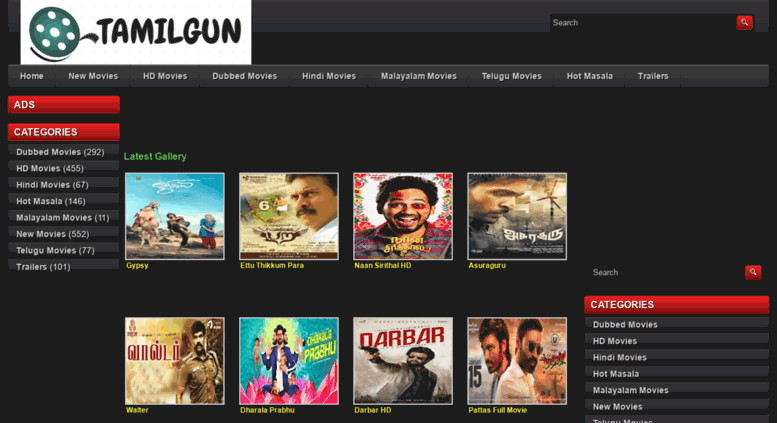Select Trailers (101) in left categories
Screen dimensions: 777x423
[x=63, y=266]
